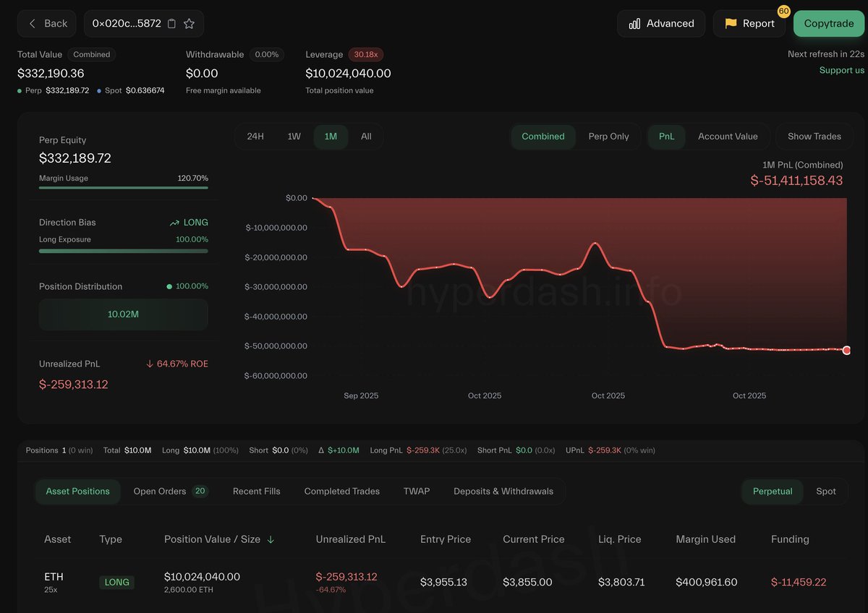Viewport: 868px width, 613px height.
Task: Click position value $10,024,040.00 in ETH row
Action: (203, 577)
